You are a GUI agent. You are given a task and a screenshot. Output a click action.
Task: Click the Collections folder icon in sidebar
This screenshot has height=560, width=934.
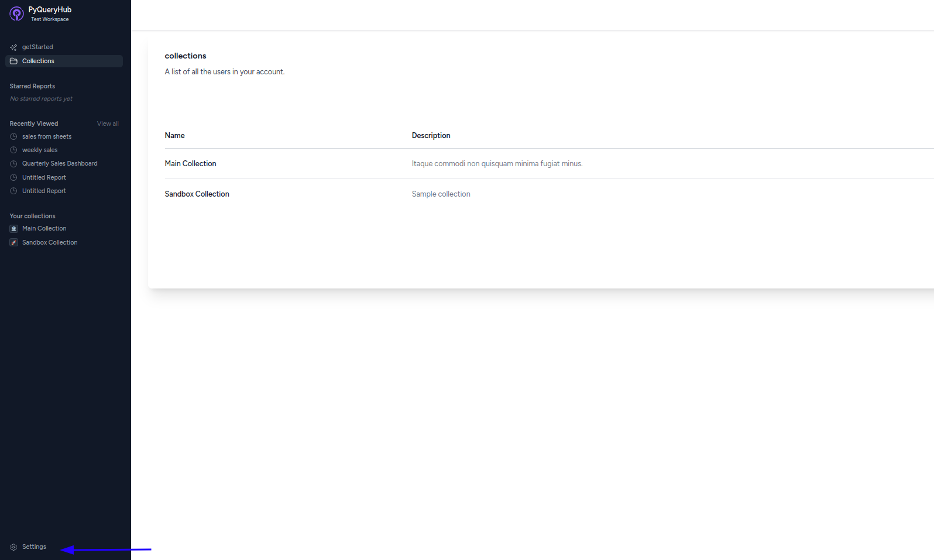13,61
